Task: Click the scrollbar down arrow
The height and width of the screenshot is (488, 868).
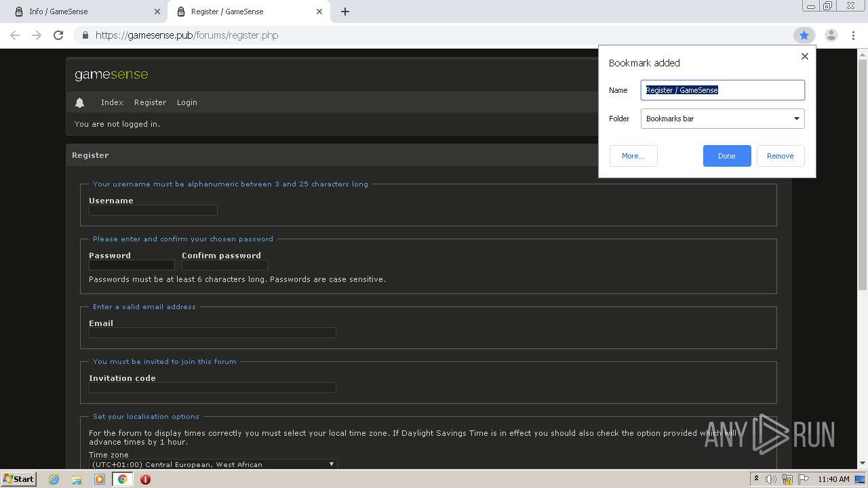Action: click(863, 464)
